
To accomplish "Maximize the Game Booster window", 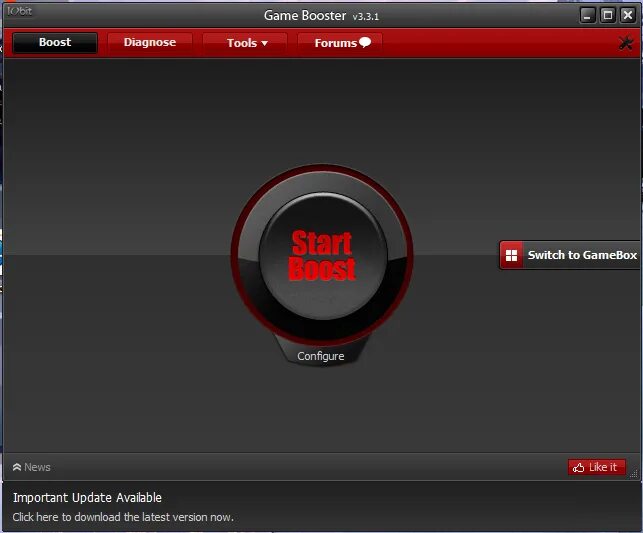I will pos(608,16).
